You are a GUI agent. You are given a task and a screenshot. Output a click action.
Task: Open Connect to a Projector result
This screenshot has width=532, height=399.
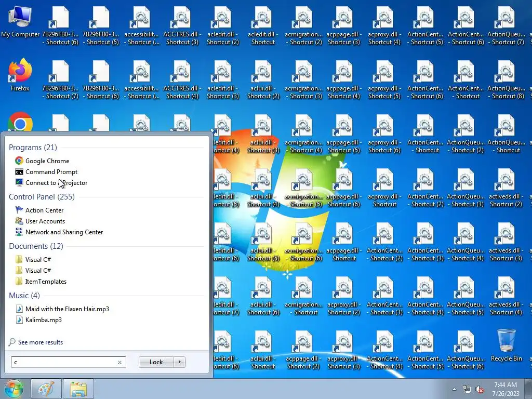[x=51, y=182]
